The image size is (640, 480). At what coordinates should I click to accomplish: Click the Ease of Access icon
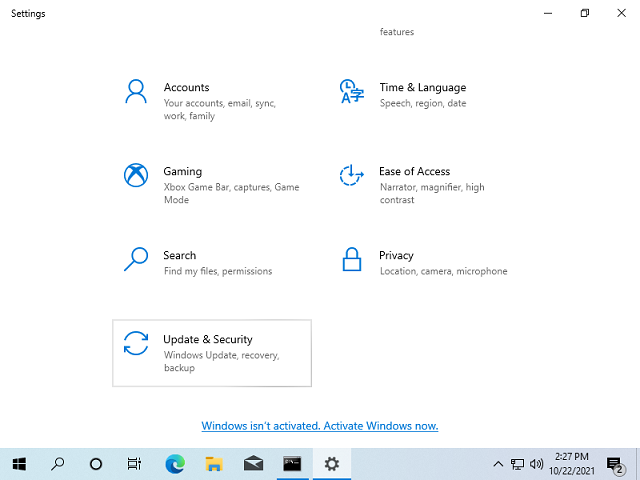coord(351,176)
